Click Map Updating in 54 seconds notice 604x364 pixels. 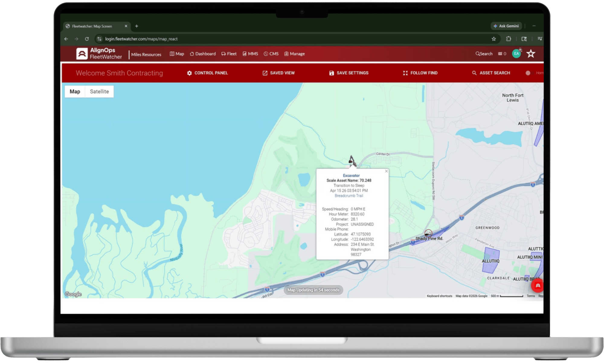tap(313, 290)
